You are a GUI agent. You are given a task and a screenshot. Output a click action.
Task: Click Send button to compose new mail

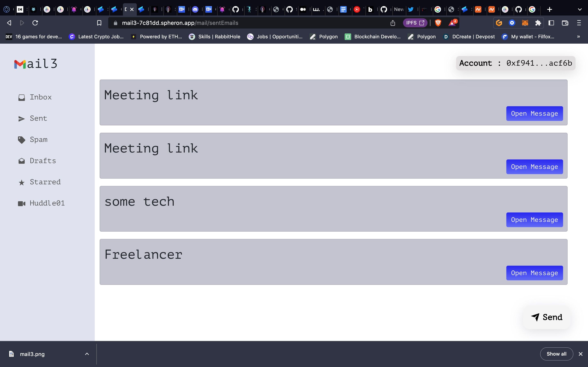click(x=547, y=317)
